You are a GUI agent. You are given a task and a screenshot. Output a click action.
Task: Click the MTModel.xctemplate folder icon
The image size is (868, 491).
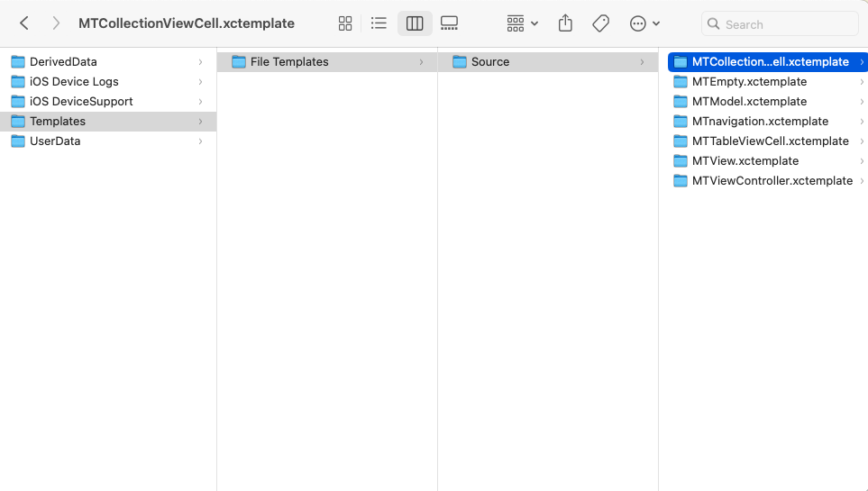[x=681, y=101]
